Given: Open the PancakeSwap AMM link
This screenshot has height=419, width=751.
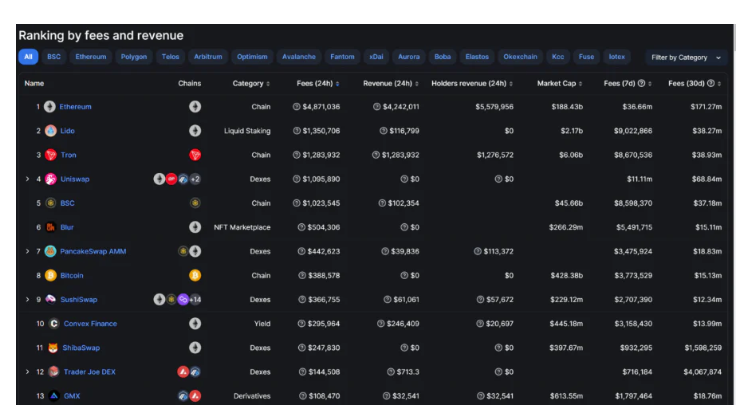Looking at the screenshot, I should click(93, 251).
